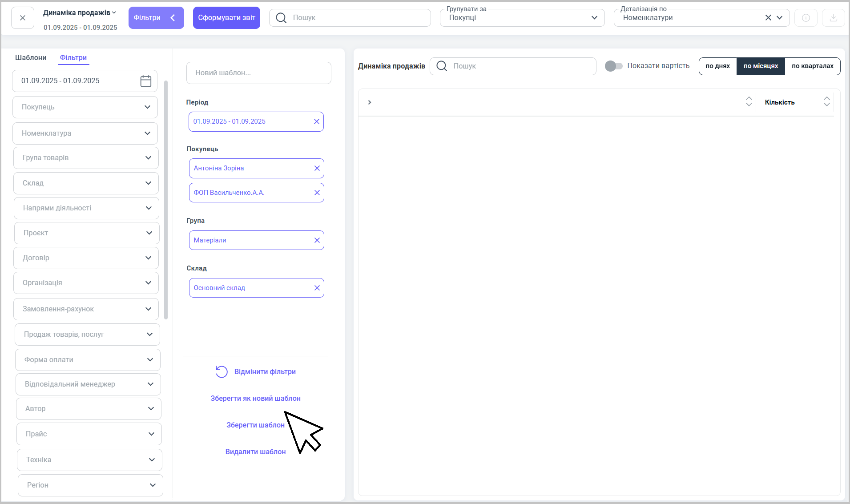Click Зберегти як новий шаблон link
Viewport: 850px width, 504px height.
click(x=255, y=398)
